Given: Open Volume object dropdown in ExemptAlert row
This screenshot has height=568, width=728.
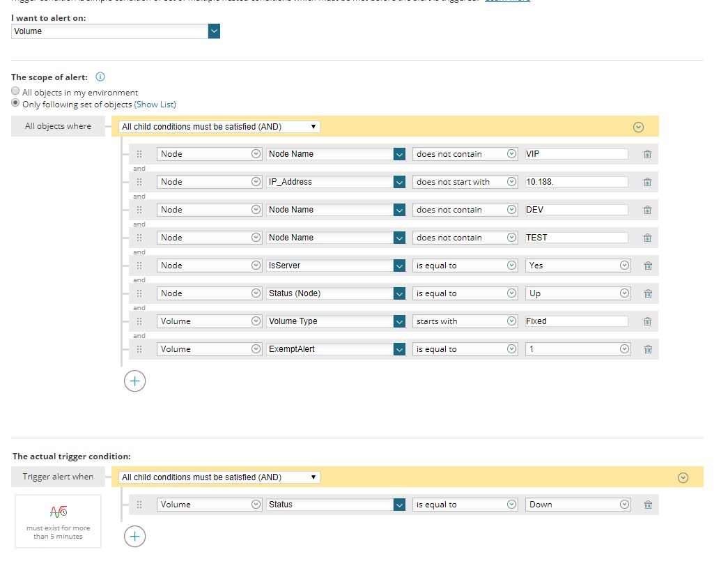Looking at the screenshot, I should tap(210, 349).
